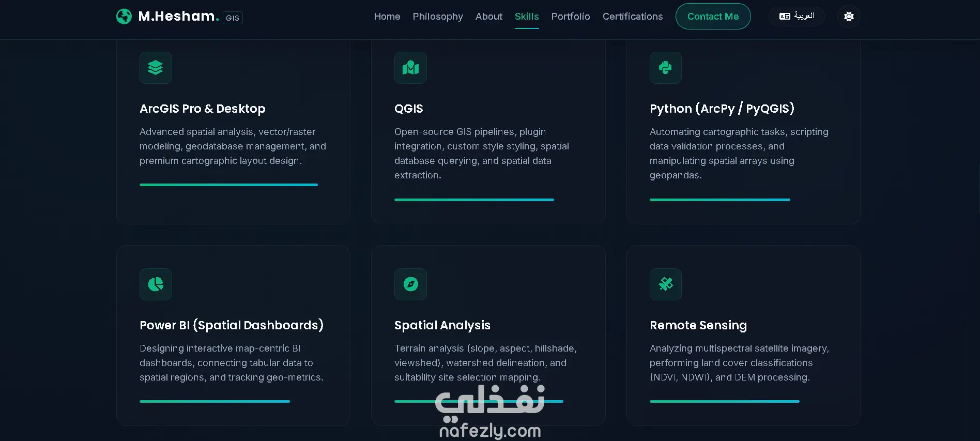Click the map icon on QGIS card
The width and height of the screenshot is (980, 441).
pos(410,68)
